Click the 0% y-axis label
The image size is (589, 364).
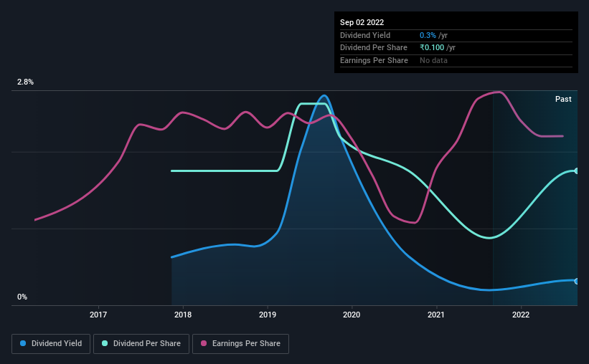pyautogui.click(x=22, y=297)
